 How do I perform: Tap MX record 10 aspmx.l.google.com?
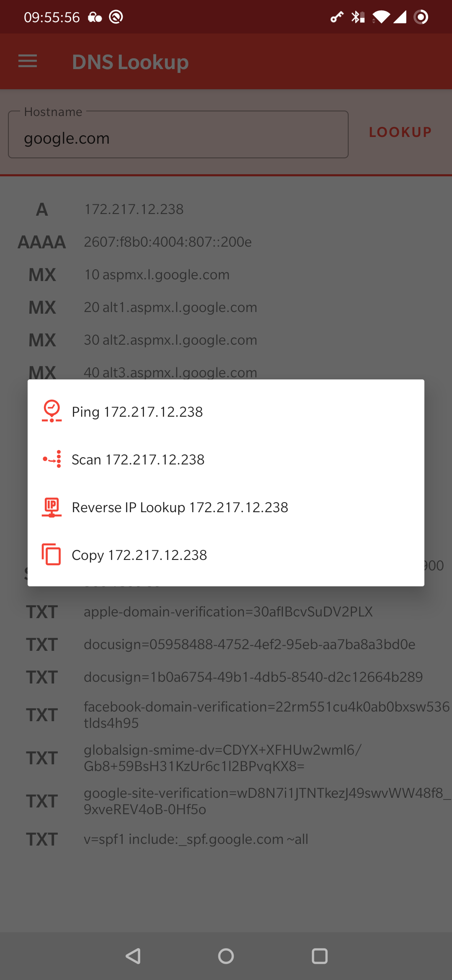157,275
